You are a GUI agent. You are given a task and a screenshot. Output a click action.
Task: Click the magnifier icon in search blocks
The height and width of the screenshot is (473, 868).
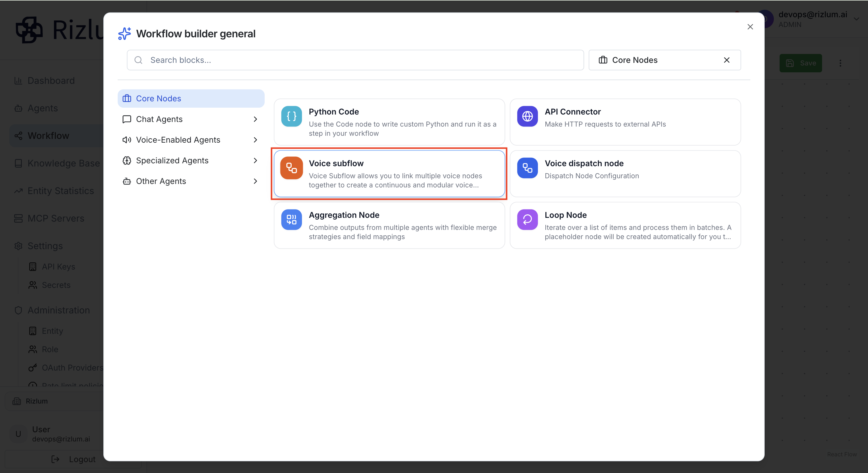coord(138,60)
